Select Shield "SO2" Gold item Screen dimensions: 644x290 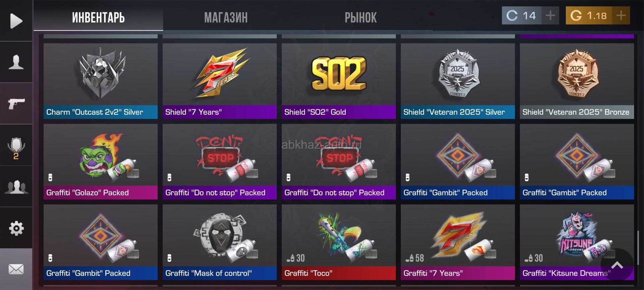tap(339, 81)
